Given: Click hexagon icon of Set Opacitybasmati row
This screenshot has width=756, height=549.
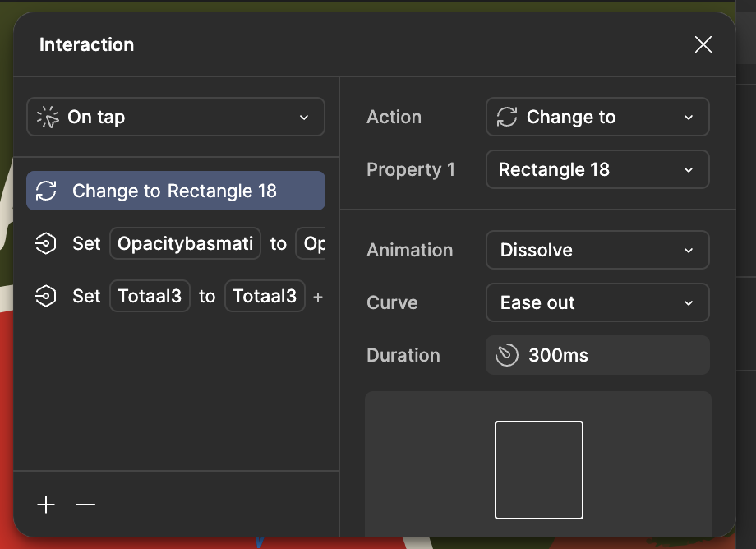Looking at the screenshot, I should click(x=46, y=244).
